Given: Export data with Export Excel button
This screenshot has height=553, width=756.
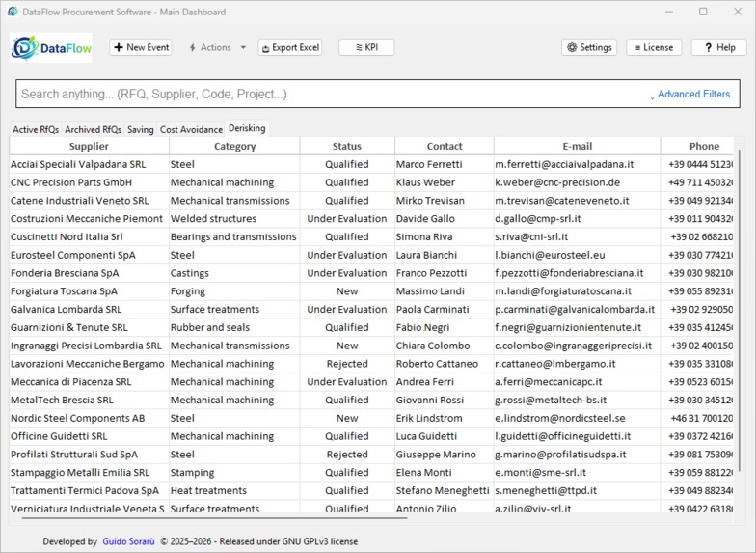Looking at the screenshot, I should tap(290, 47).
